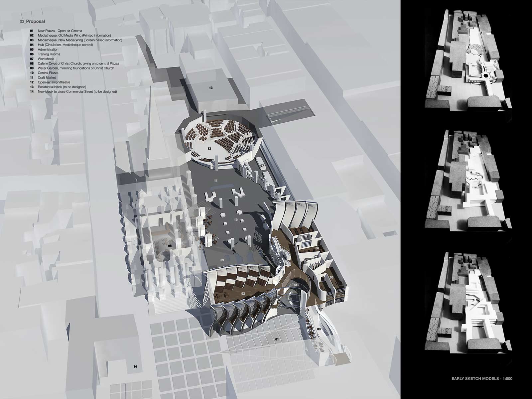Click marker 10 in the central piazza

[x=236, y=220]
